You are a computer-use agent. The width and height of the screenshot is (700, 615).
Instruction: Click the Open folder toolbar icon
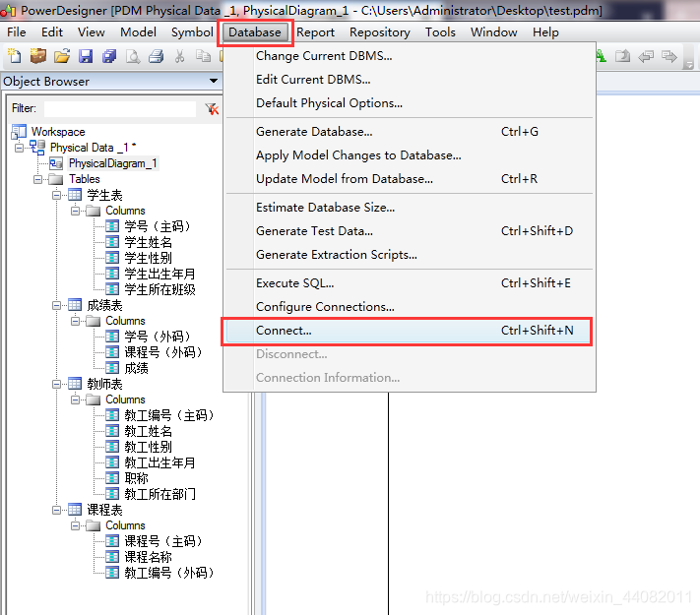pos(62,56)
